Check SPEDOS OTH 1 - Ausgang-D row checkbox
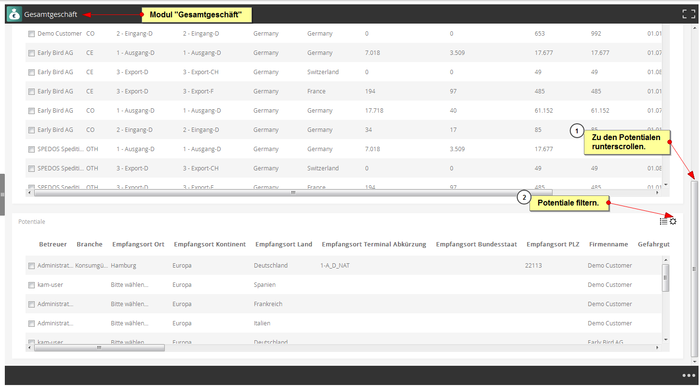Viewport: 700px width, 386px height. (x=31, y=149)
